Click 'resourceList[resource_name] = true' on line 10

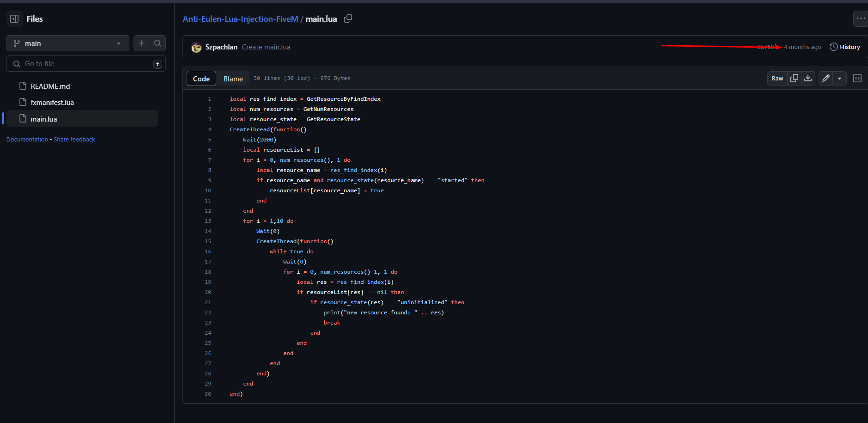coord(327,190)
